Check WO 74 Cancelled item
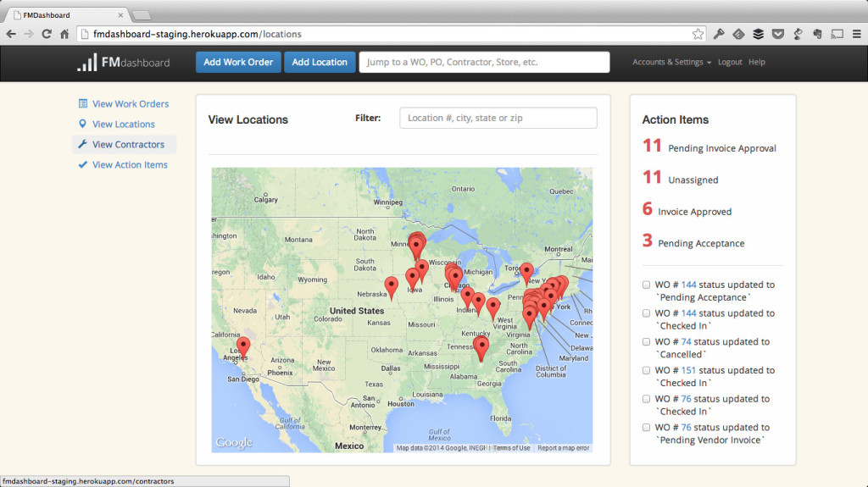The height and width of the screenshot is (487, 868). (646, 342)
